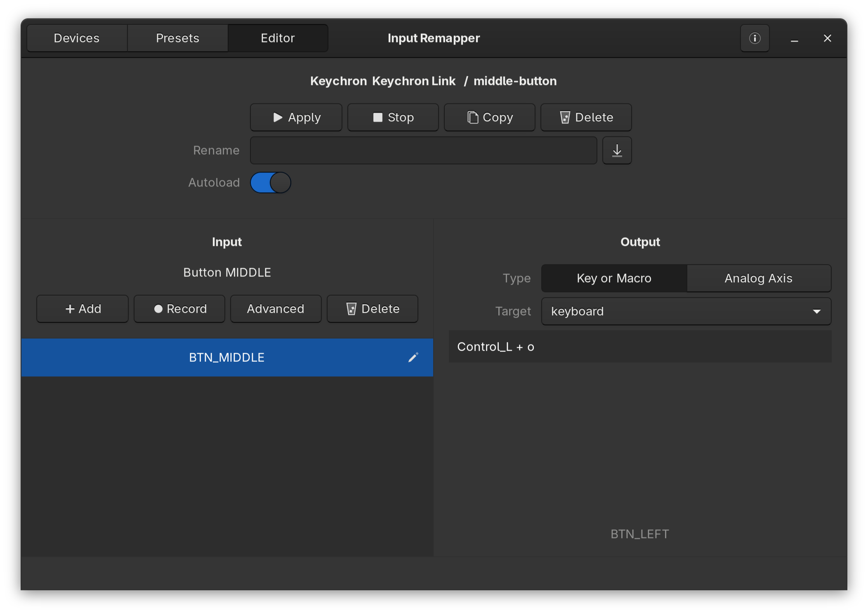Click the plus icon to add an input
Screen dimensions: 868x613
(x=69, y=309)
